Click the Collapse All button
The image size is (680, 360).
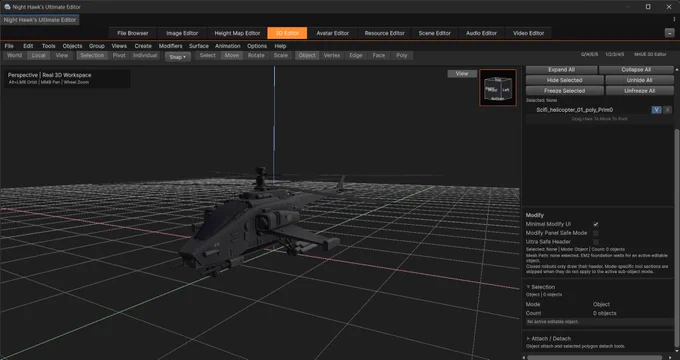click(x=636, y=70)
